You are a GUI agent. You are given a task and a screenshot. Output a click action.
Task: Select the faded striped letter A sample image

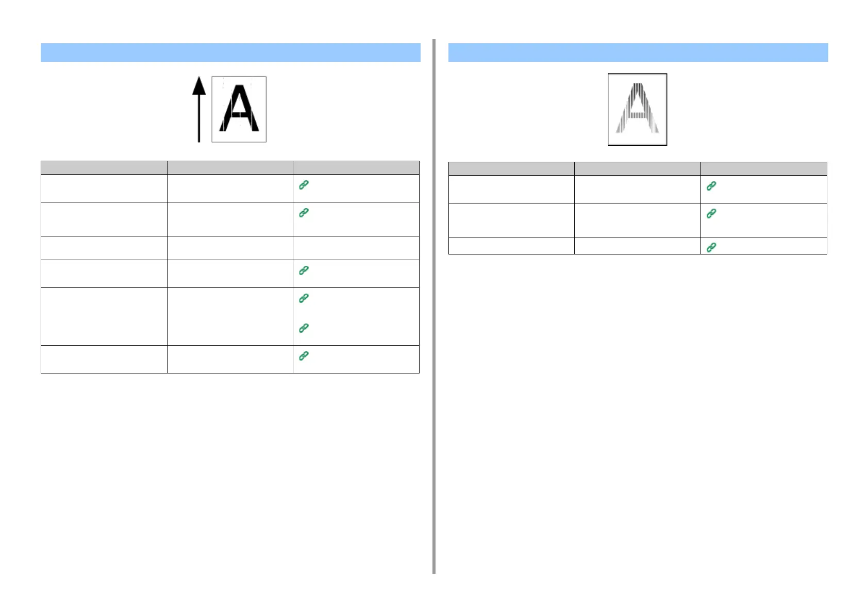point(638,109)
